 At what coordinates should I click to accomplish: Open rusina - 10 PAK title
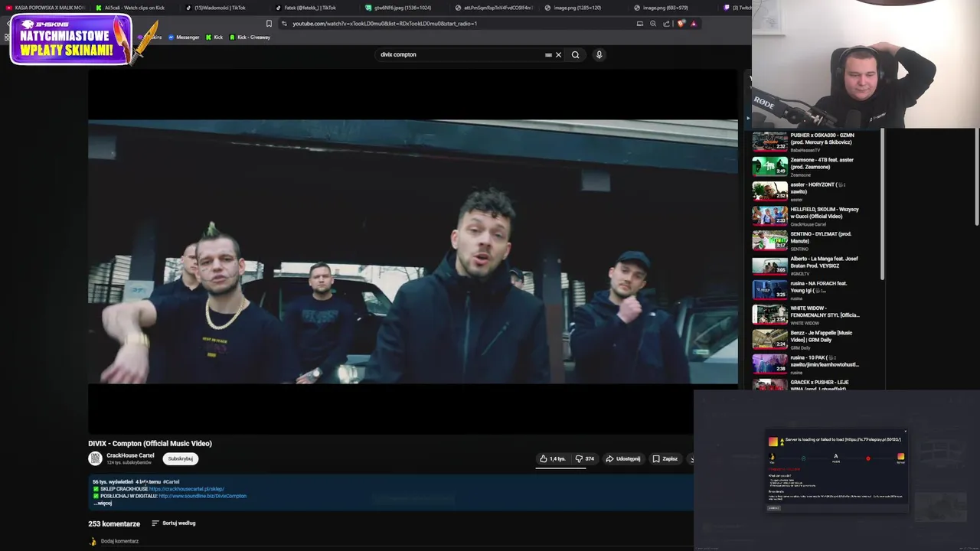click(x=825, y=360)
